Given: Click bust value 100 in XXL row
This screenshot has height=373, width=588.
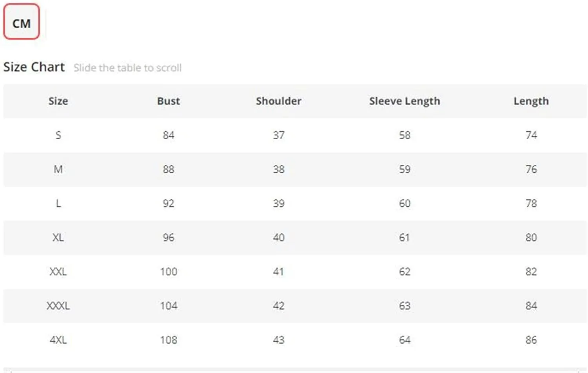Looking at the screenshot, I should [169, 271].
